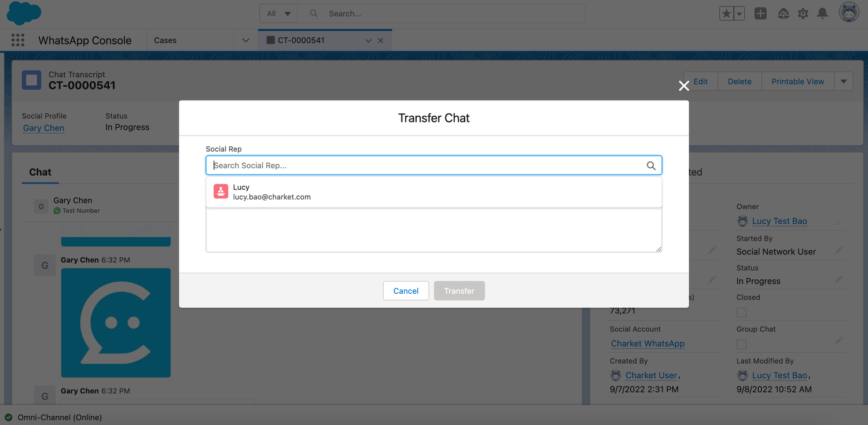Open the search scope All dropdown
Viewport: 868px width, 425px height.
click(x=278, y=13)
